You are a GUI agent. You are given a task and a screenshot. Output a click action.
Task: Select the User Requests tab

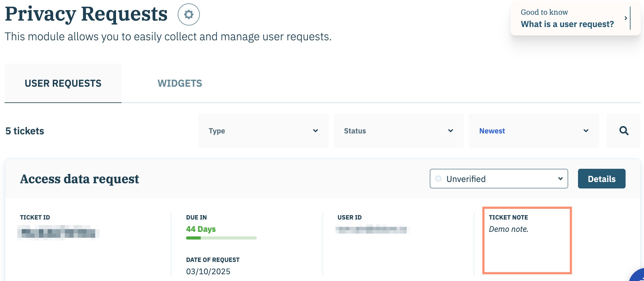63,83
